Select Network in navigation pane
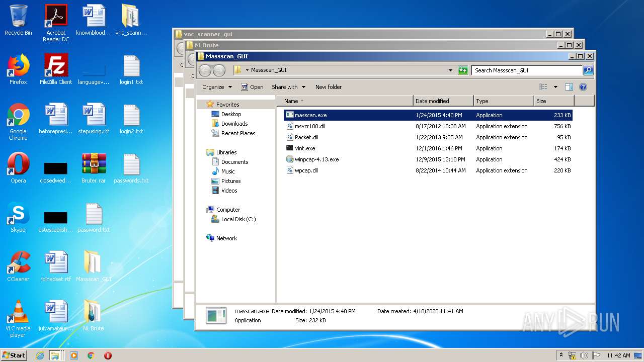644x362 pixels. [x=226, y=238]
